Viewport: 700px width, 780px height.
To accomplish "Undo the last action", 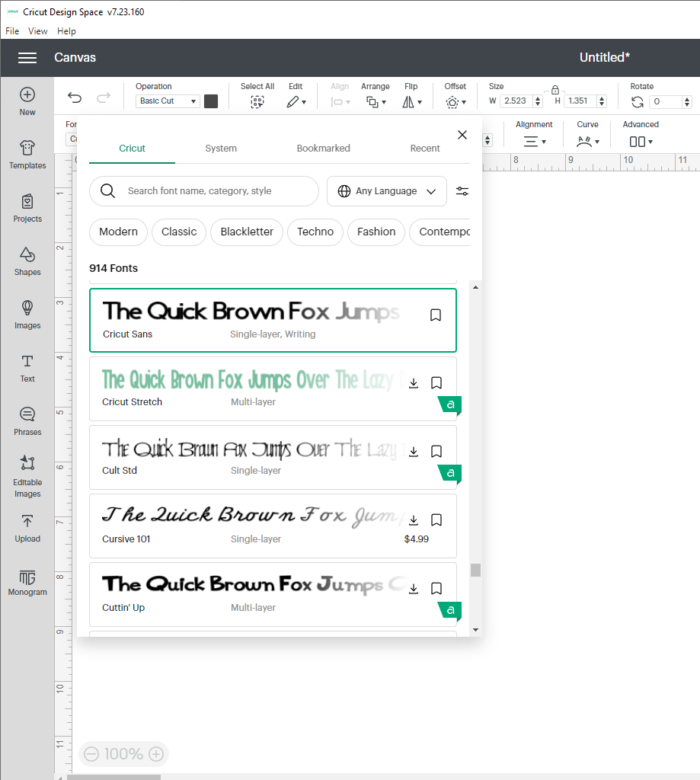I will click(75, 97).
